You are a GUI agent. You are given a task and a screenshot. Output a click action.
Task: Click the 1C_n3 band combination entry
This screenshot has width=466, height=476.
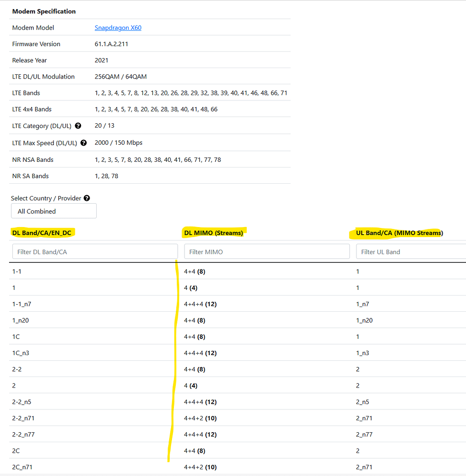[20, 353]
